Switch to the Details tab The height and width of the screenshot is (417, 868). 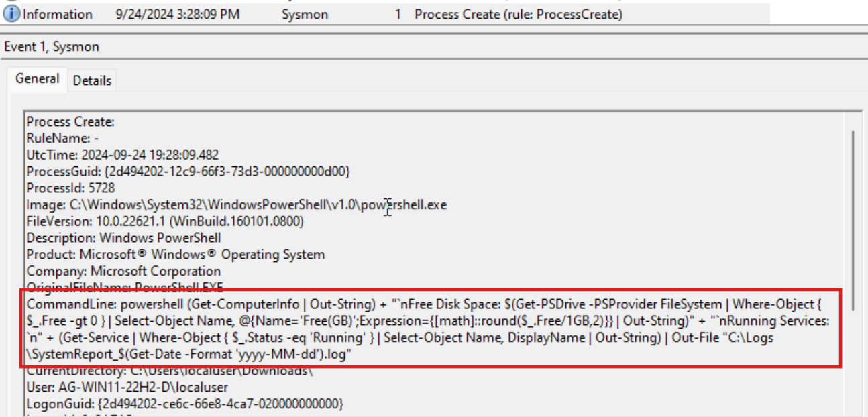92,80
